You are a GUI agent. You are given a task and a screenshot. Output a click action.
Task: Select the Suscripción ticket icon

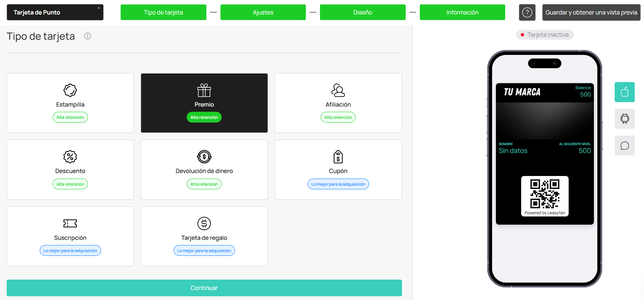(70, 223)
